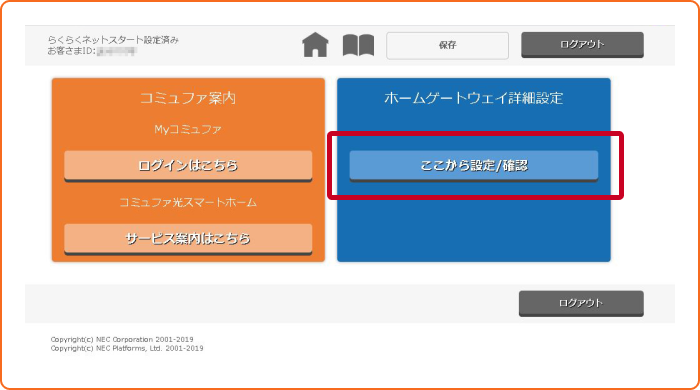Open サービス案内はこちら button
The height and width of the screenshot is (390, 700).
coord(188,239)
